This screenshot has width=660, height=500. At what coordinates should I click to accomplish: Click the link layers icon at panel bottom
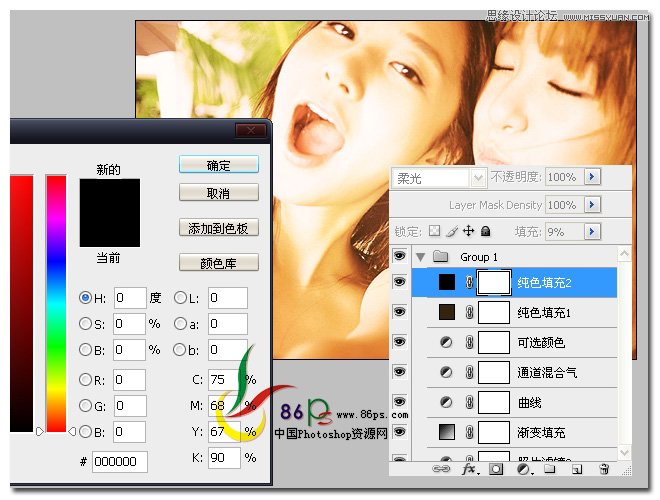coord(441,469)
